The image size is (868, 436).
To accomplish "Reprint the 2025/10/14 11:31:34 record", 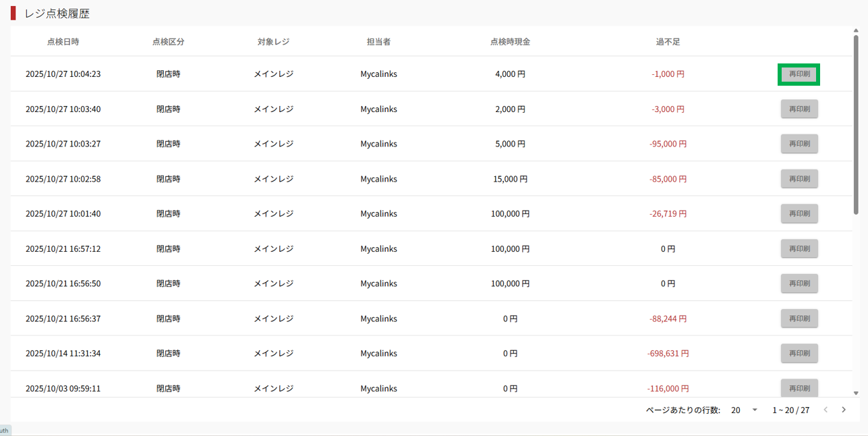I will click(799, 353).
